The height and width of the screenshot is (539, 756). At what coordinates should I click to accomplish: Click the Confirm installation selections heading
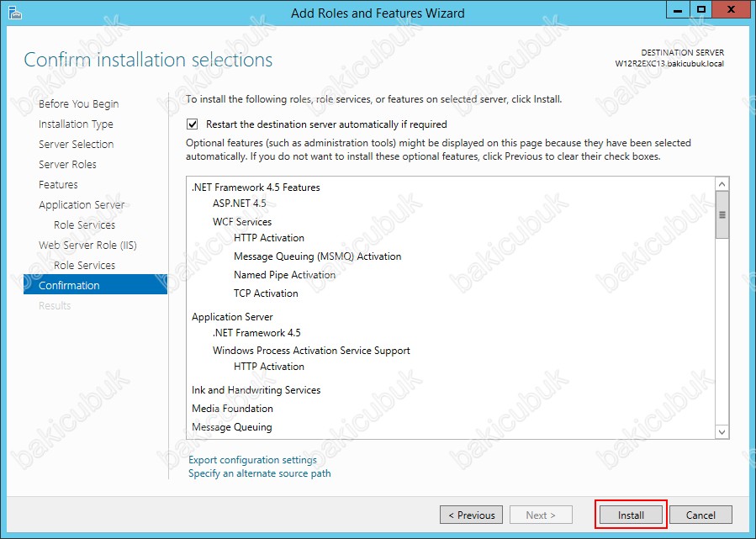click(x=148, y=60)
